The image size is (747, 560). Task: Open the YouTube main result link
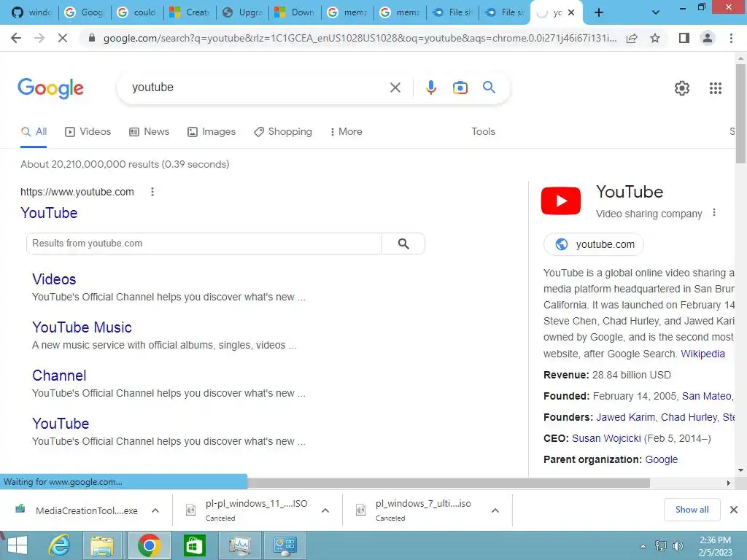pyautogui.click(x=49, y=213)
